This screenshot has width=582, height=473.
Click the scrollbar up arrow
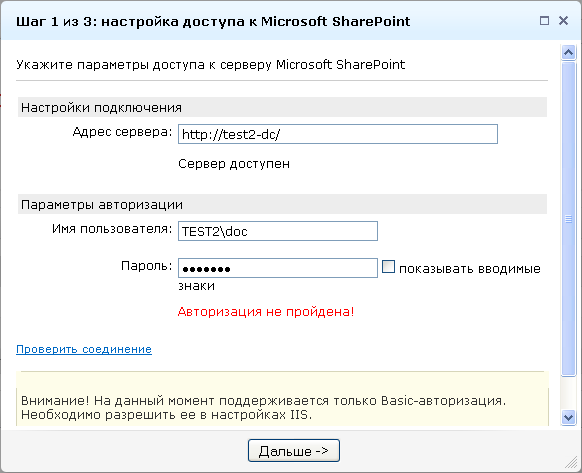tap(568, 52)
